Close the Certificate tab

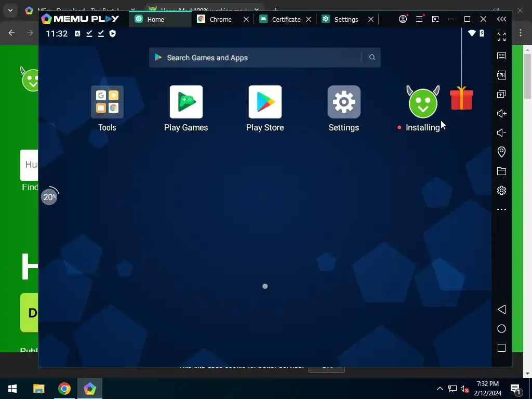pyautogui.click(x=309, y=19)
